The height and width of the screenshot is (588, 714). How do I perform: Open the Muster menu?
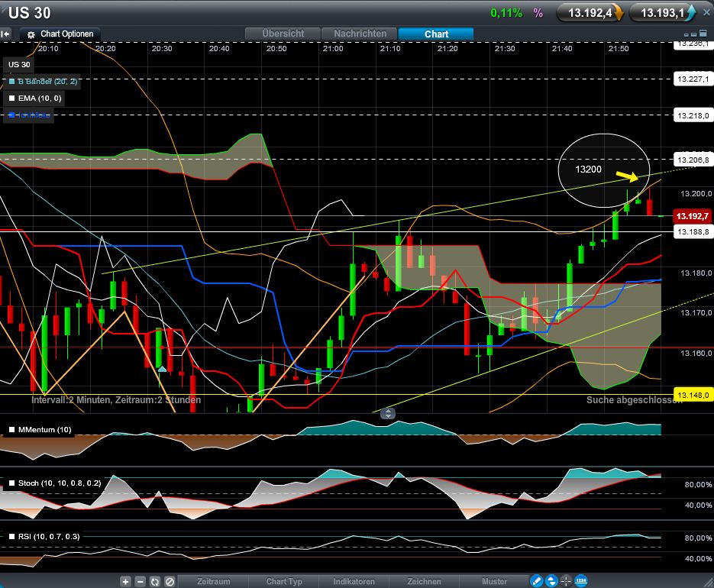pos(494,581)
